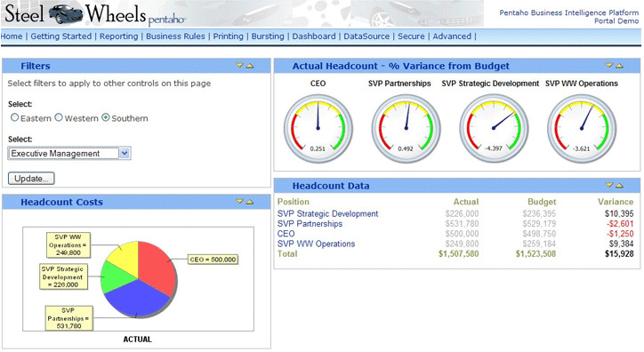Open the Bursting menu item
644x352 pixels.
268,36
